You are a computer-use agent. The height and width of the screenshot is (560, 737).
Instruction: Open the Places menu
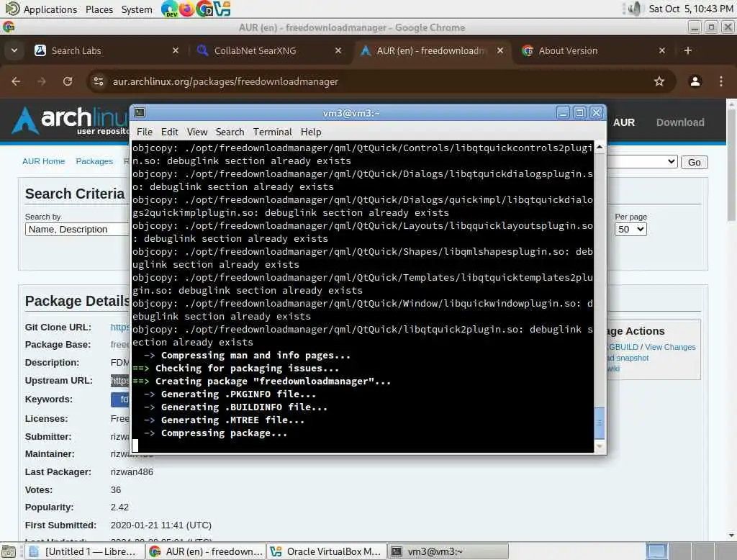(x=99, y=9)
